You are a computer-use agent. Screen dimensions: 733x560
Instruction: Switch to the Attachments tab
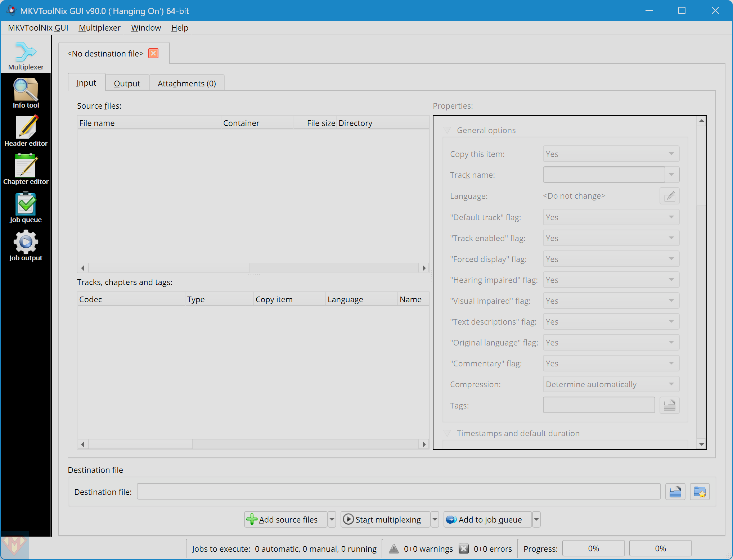tap(186, 83)
